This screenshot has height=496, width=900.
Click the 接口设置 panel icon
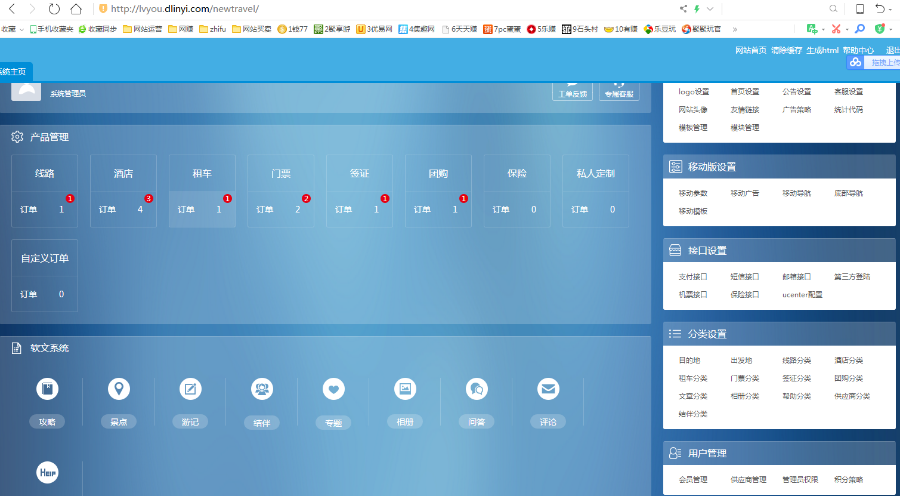point(675,250)
